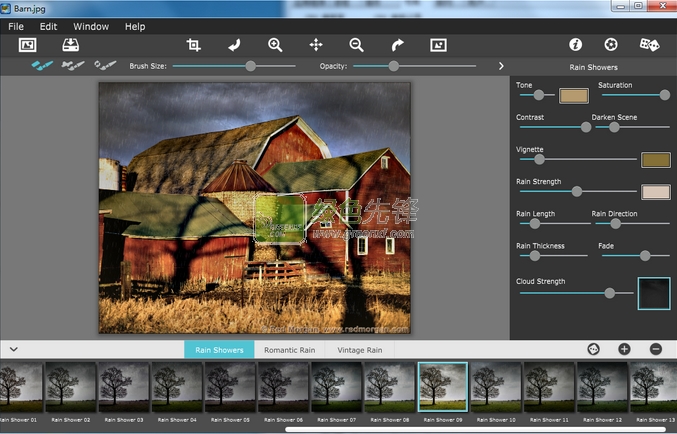Switch to the Vintage Rain tab
Screen dimensions: 677x434
click(360, 350)
